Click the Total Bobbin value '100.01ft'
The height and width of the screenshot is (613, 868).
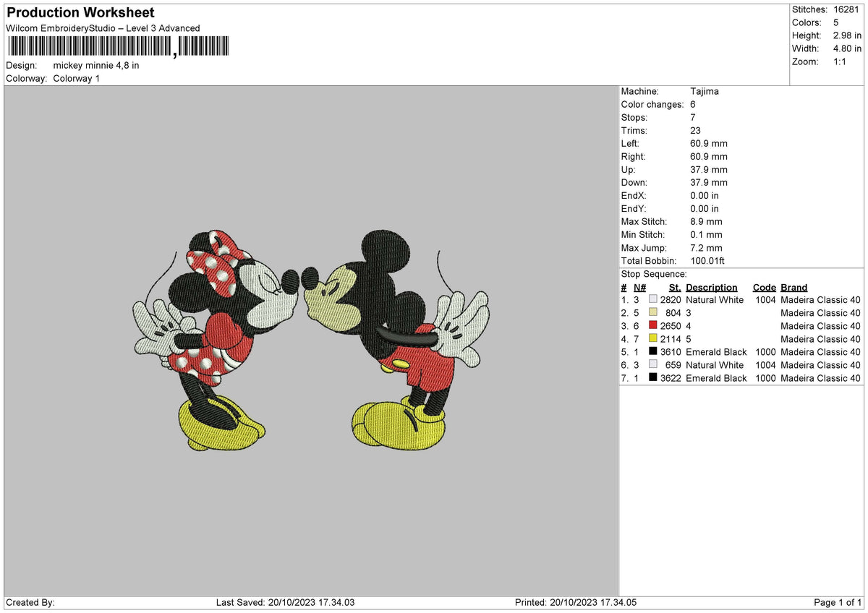[710, 261]
